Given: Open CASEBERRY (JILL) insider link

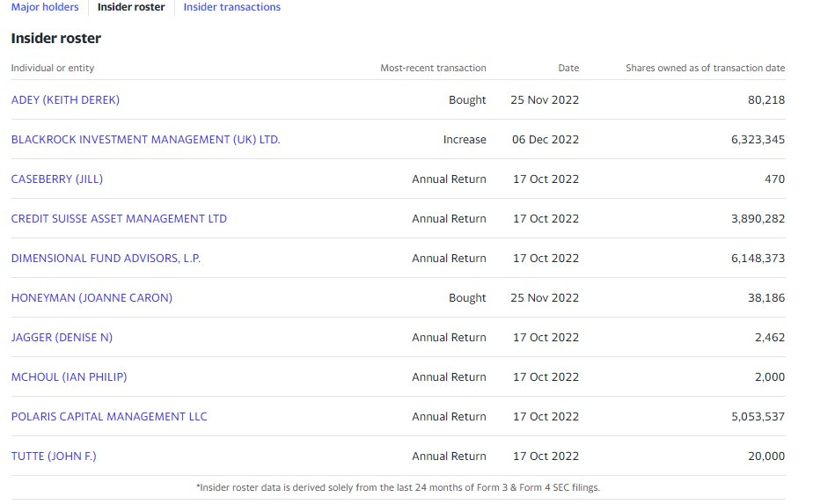Looking at the screenshot, I should [x=57, y=179].
